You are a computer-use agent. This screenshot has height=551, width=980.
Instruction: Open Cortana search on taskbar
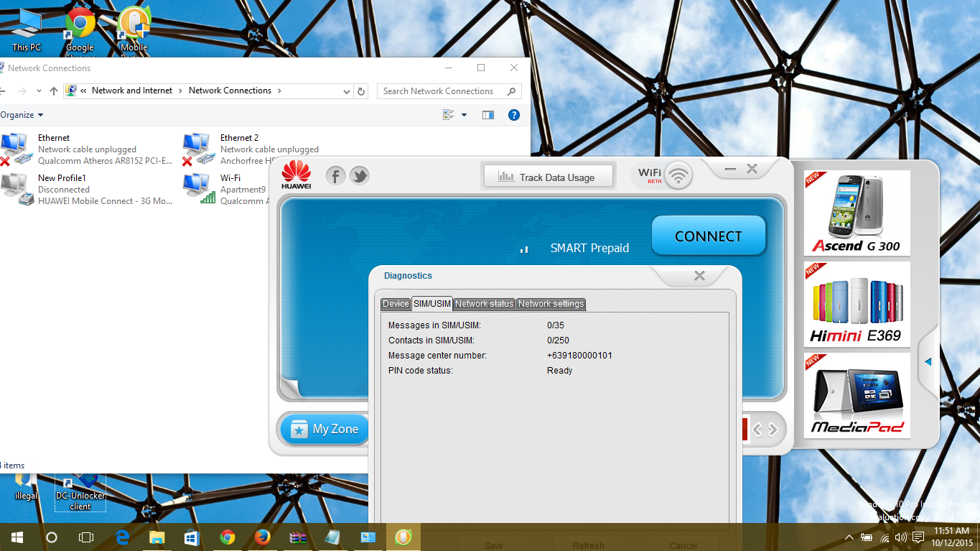52,537
